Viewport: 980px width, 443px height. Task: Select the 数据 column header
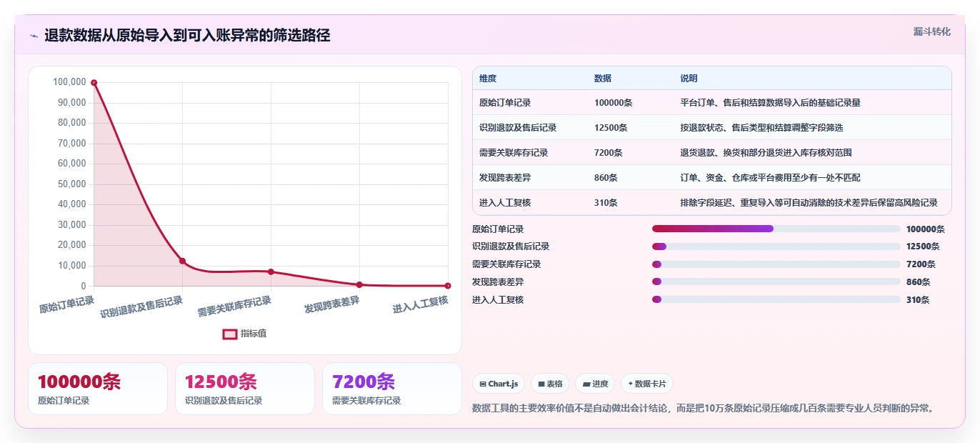(603, 78)
